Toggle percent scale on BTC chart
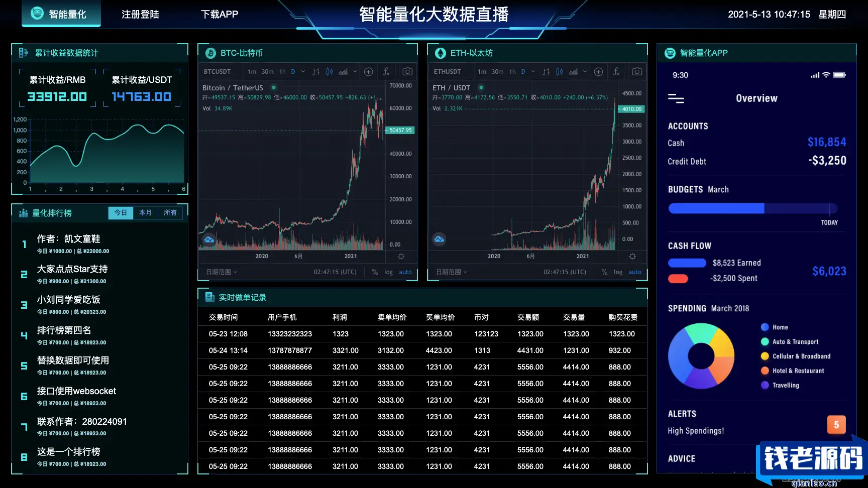This screenshot has height=488, width=868. click(375, 272)
